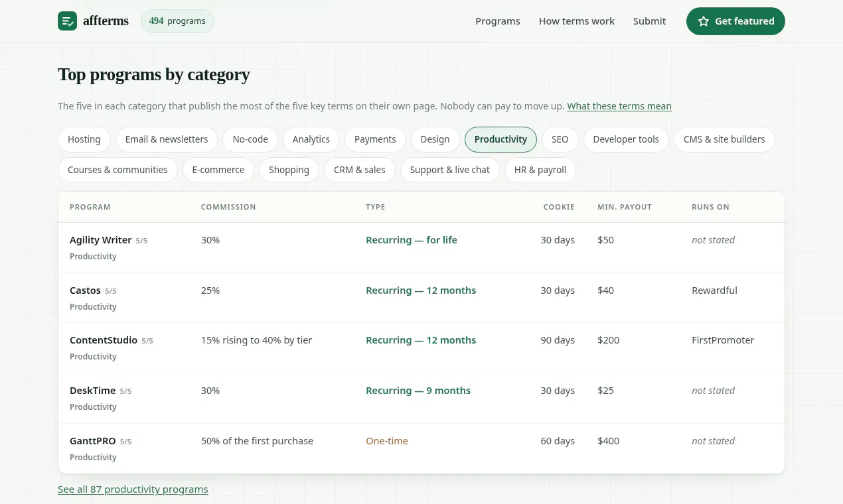
Task: Click the COOKIE column header
Action: click(559, 207)
